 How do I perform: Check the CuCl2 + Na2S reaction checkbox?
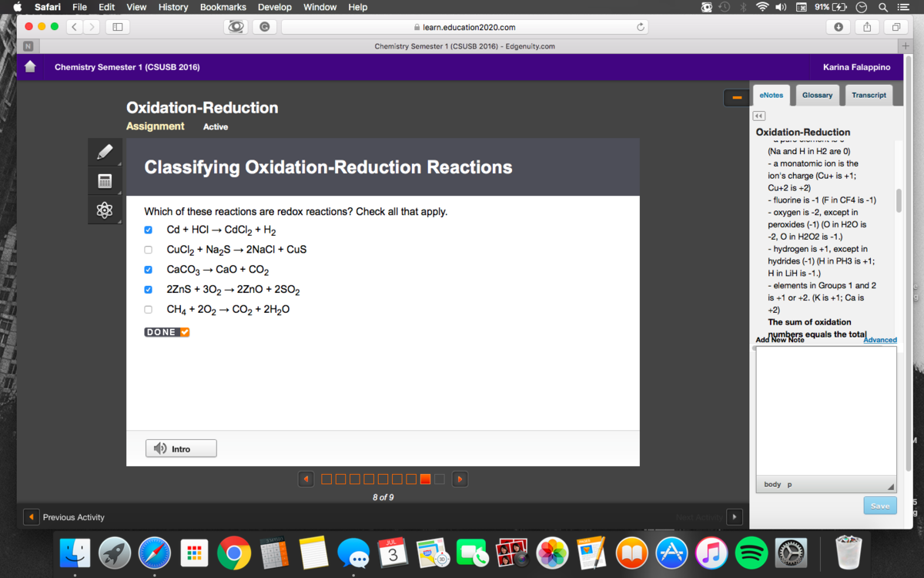tap(149, 250)
